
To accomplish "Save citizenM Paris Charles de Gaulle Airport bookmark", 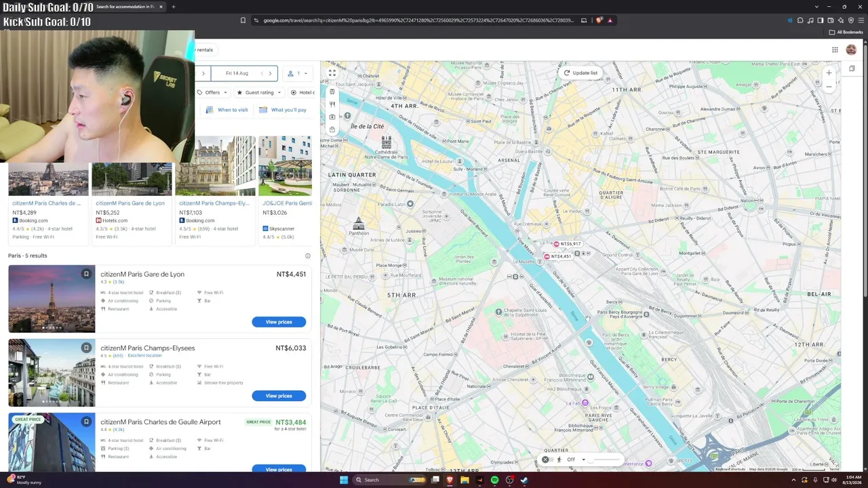I will (86, 422).
